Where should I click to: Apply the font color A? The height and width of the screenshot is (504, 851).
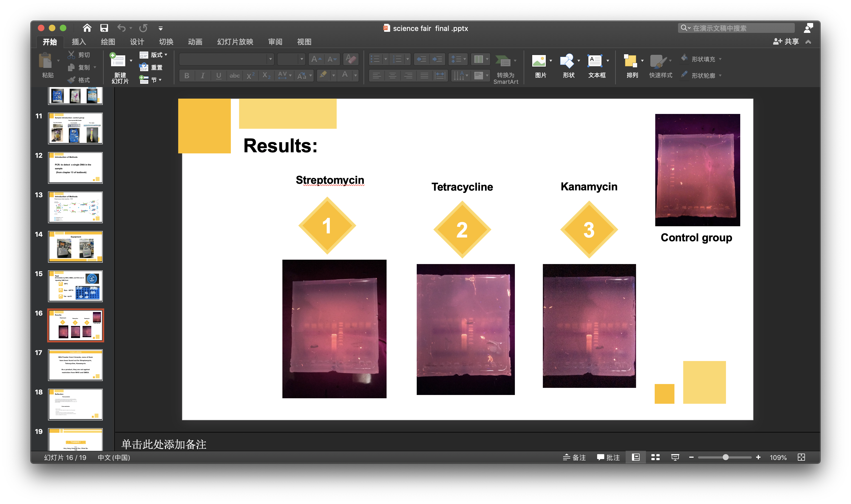(345, 75)
